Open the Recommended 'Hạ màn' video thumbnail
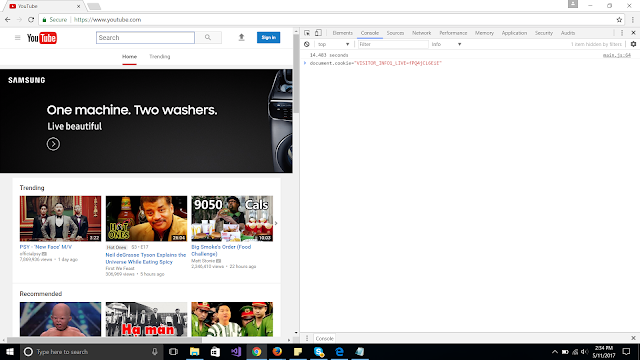This screenshot has height=360, width=640. (146, 319)
